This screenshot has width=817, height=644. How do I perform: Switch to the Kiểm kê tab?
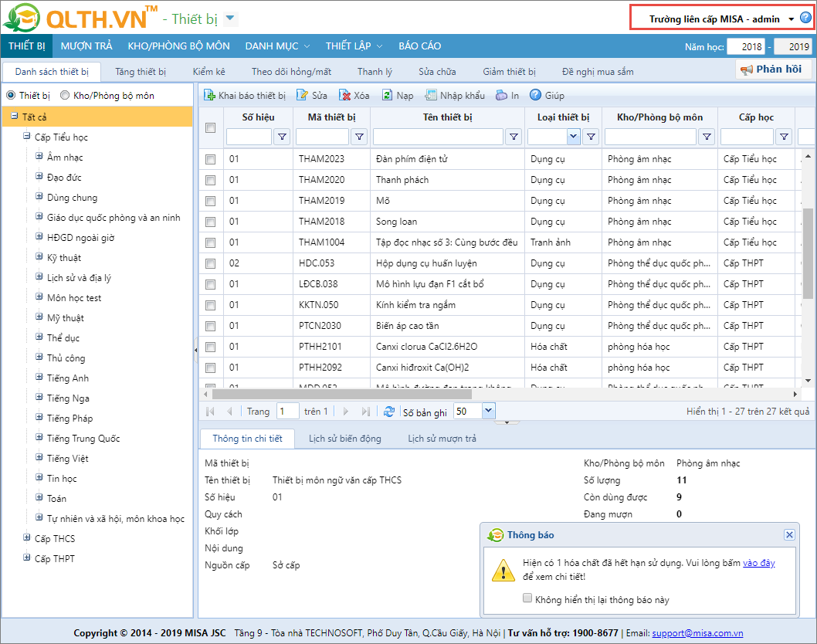point(209,71)
